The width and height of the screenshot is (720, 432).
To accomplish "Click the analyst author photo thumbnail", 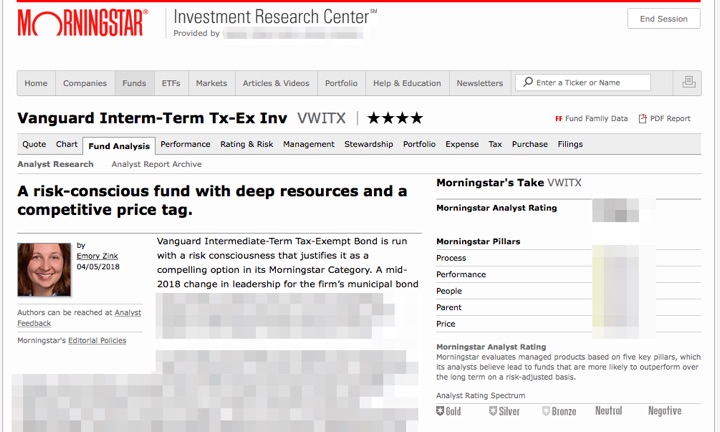I will 44,270.
